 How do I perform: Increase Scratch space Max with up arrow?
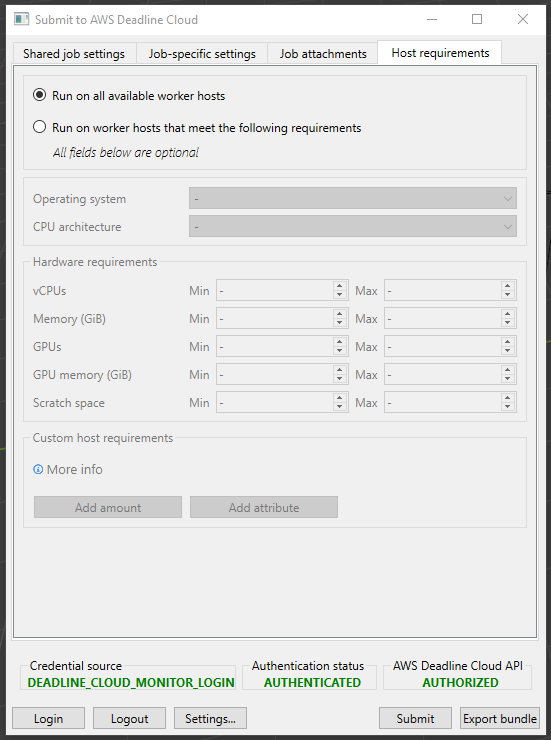tap(508, 398)
